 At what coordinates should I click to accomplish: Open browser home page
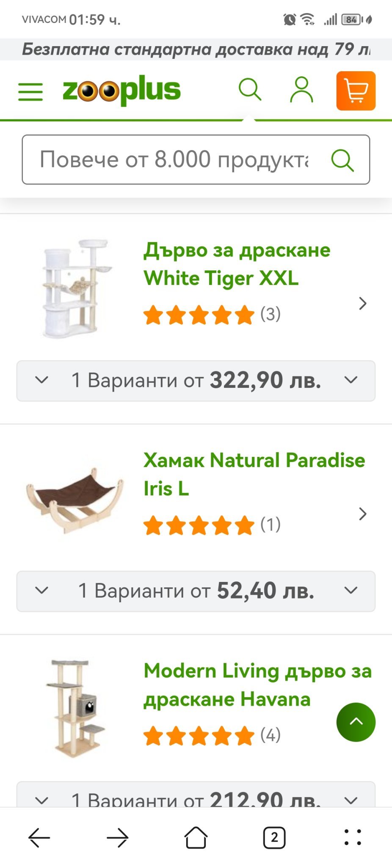196,837
